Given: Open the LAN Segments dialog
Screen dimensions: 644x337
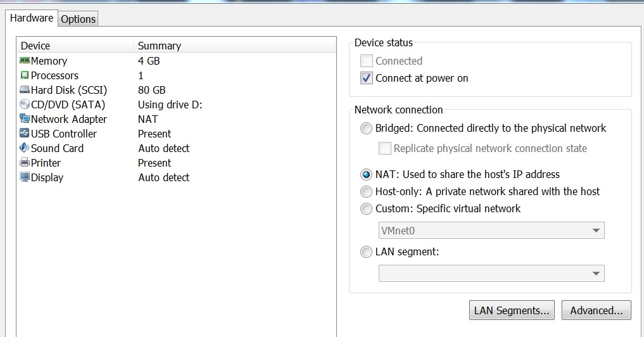Looking at the screenshot, I should point(512,310).
